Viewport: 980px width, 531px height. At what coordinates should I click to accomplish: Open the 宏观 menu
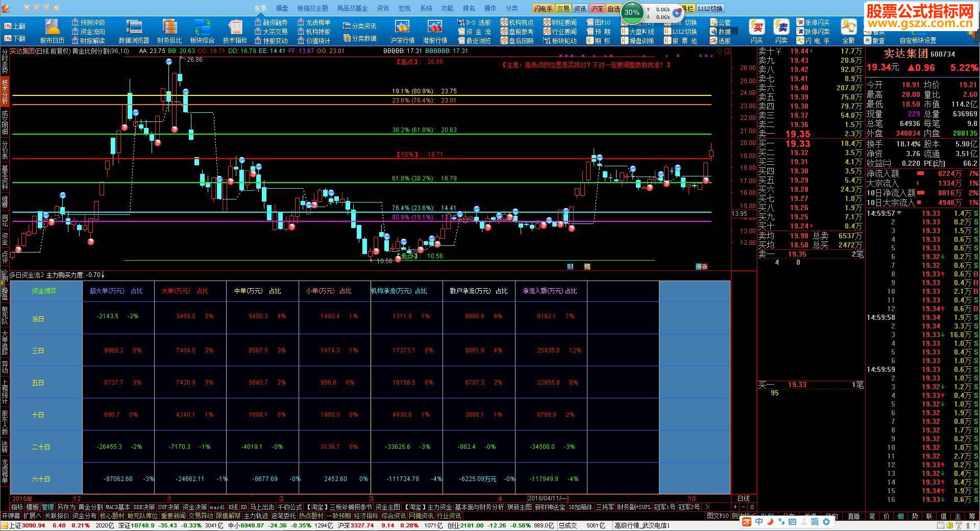coord(404,8)
